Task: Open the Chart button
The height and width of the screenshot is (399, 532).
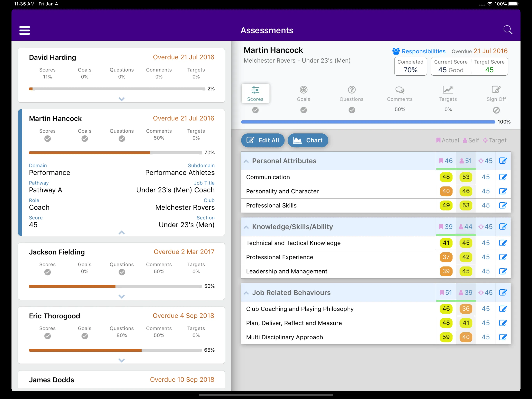Action: pos(308,140)
